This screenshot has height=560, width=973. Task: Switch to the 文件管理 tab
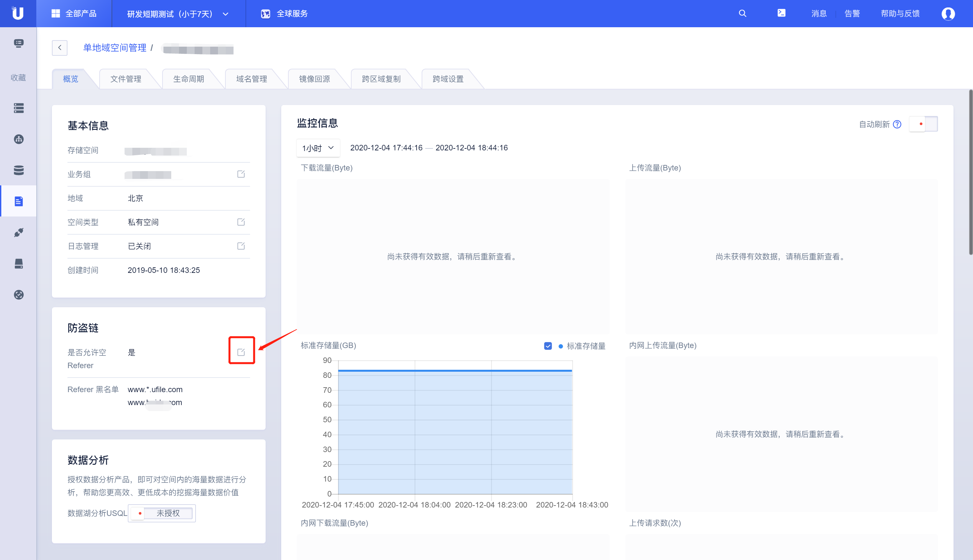[126, 79]
